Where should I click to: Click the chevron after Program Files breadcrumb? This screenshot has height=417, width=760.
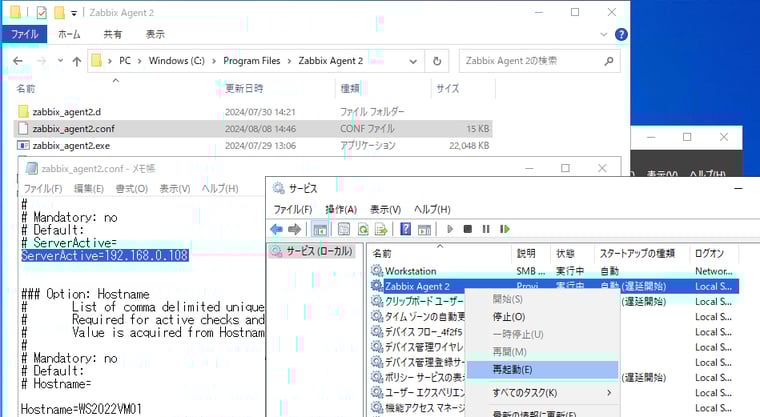click(289, 61)
